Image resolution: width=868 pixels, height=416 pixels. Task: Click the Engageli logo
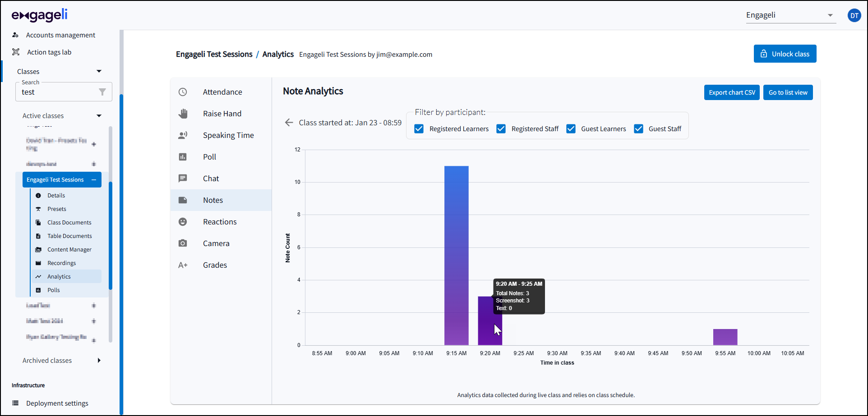click(40, 15)
